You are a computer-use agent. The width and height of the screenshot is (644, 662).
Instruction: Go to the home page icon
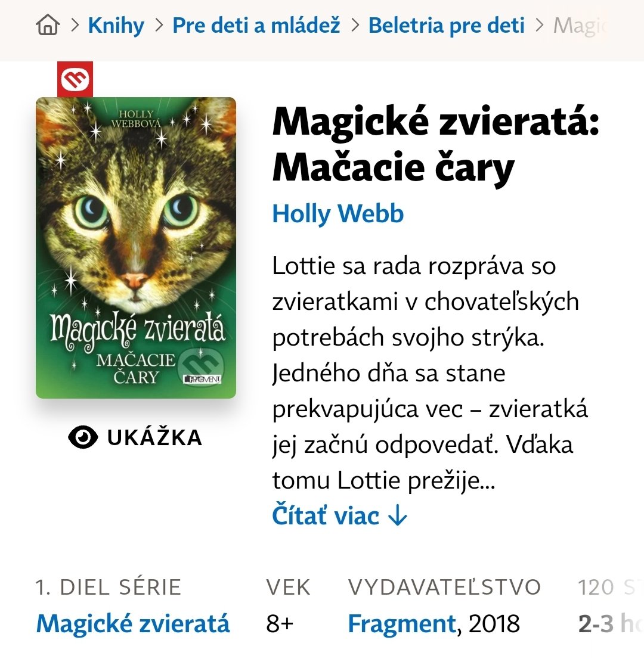tap(47, 25)
